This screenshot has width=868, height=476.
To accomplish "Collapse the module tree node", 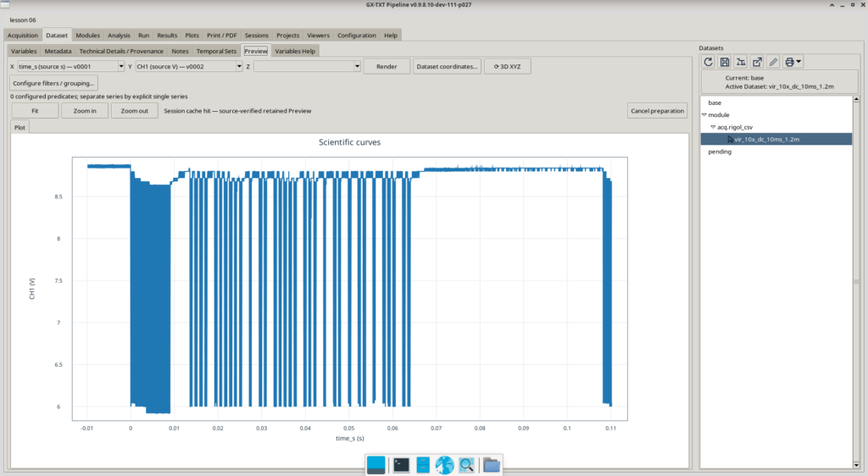I will click(704, 115).
